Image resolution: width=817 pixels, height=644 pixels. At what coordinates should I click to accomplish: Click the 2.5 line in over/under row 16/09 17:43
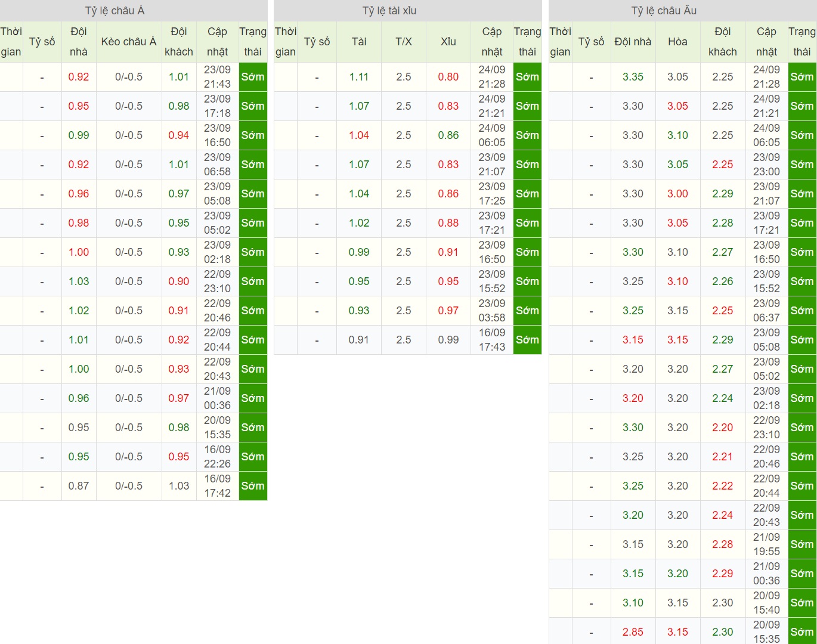pyautogui.click(x=404, y=340)
